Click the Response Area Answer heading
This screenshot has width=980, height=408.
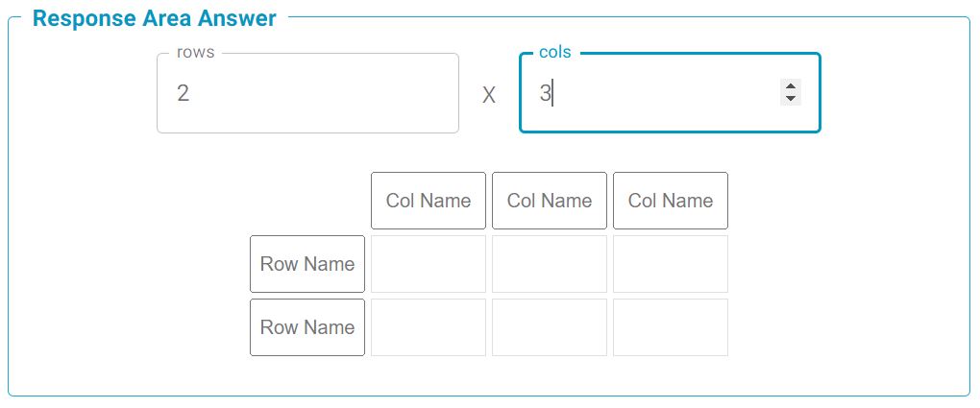click(155, 18)
